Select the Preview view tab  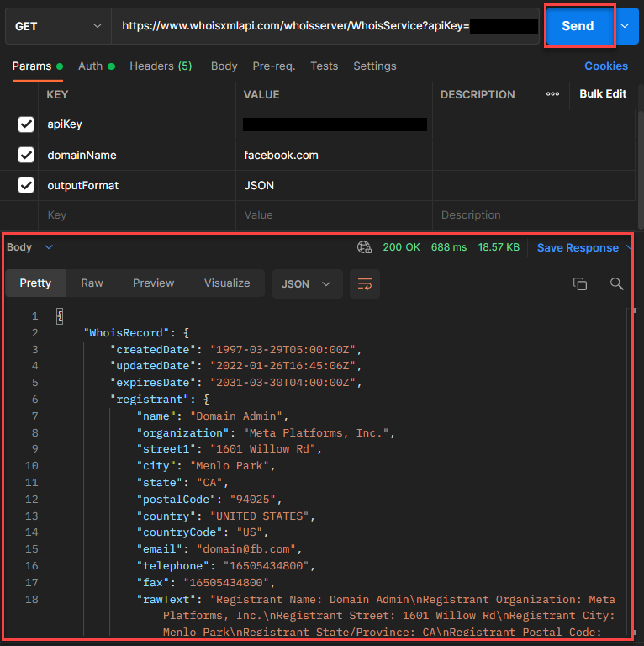[x=153, y=283]
